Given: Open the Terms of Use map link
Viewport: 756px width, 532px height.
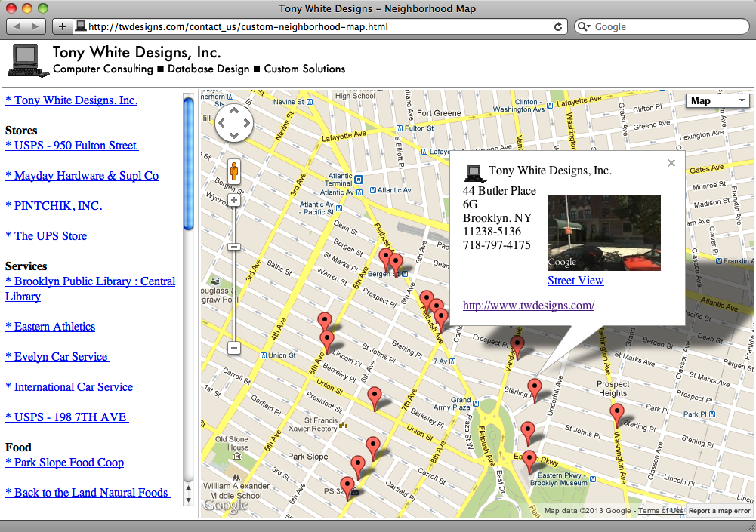Looking at the screenshot, I should [x=661, y=511].
